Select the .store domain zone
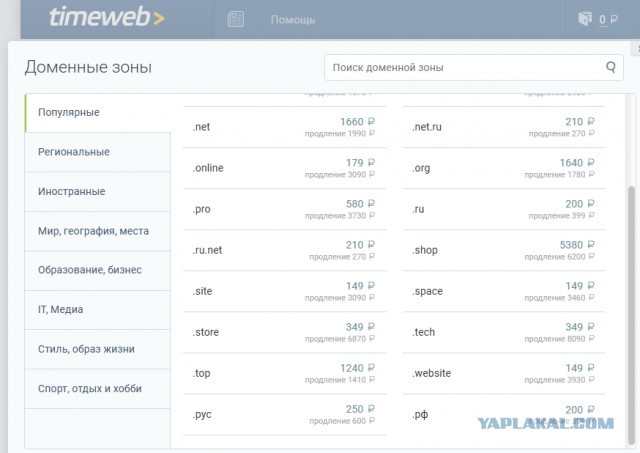The image size is (640, 453). [284, 333]
